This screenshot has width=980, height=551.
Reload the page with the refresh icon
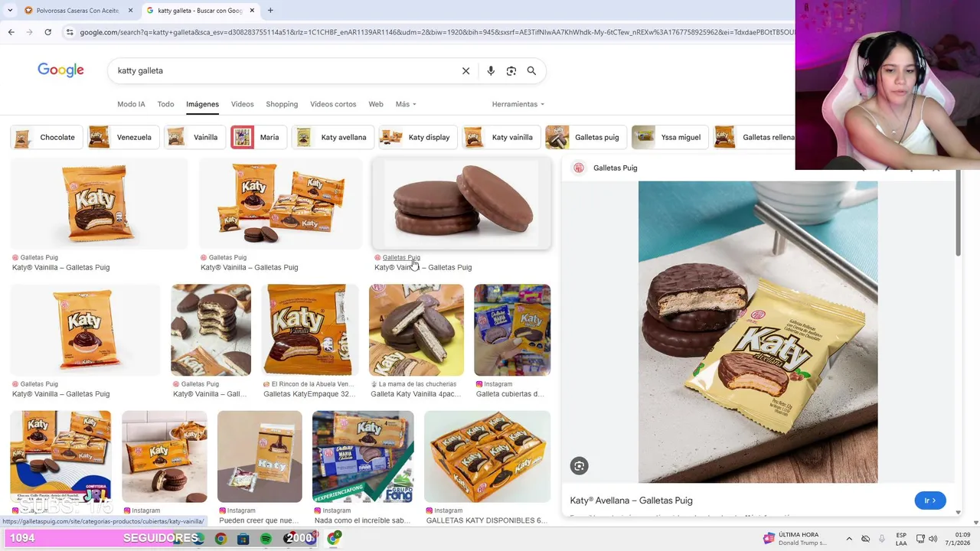(x=47, y=32)
